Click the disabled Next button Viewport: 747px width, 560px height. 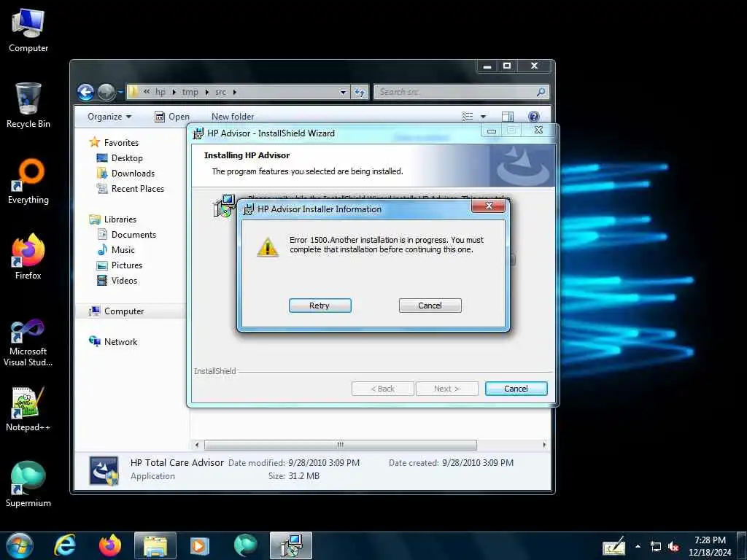coord(447,389)
